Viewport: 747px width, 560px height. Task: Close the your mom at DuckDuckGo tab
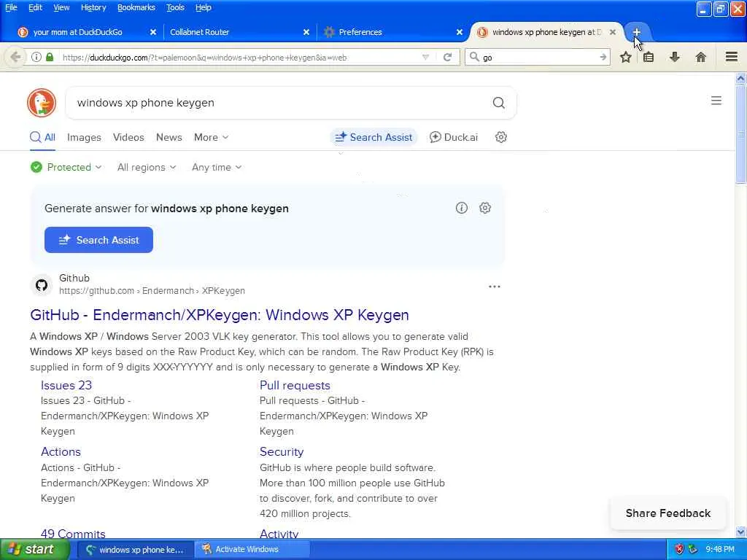click(153, 32)
